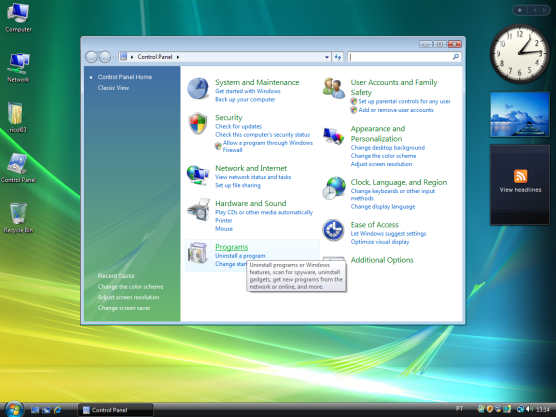Screen dimensions: 556x417
Task: Select Control Panel Home in sidebar
Action: (x=125, y=77)
